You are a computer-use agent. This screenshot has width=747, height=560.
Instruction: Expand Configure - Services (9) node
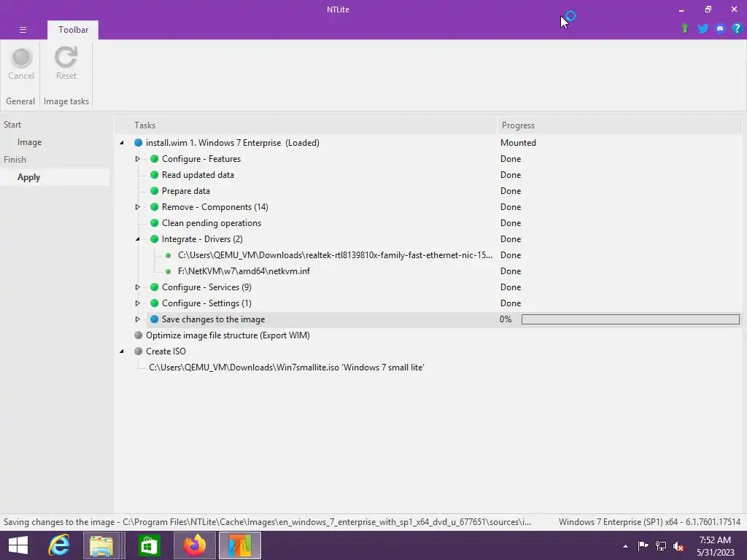(137, 287)
